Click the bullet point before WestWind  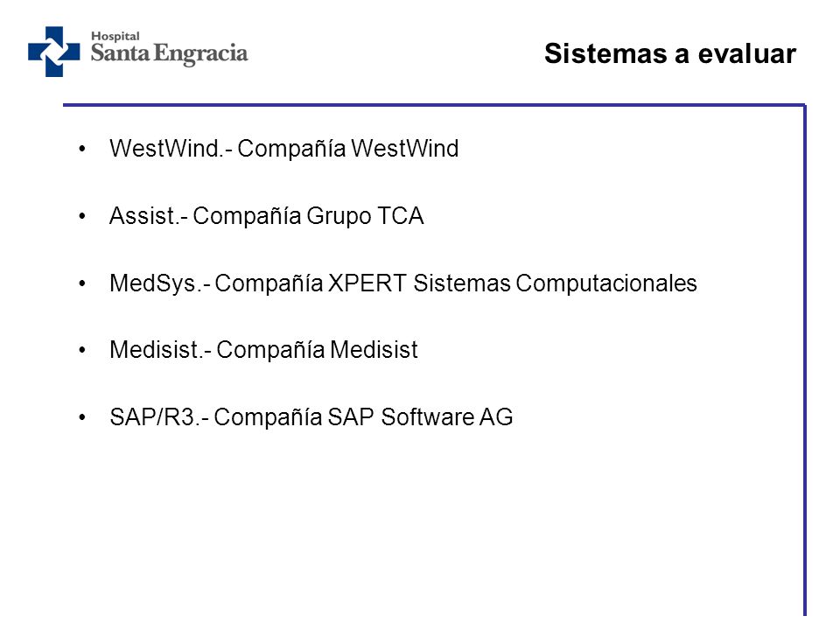[82, 149]
